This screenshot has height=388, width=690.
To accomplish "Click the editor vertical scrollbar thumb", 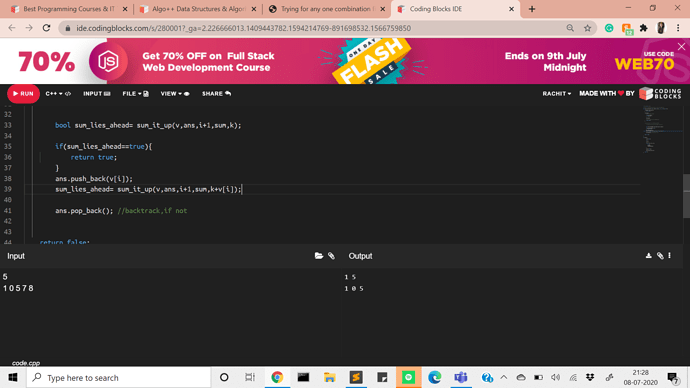I will (x=686, y=196).
